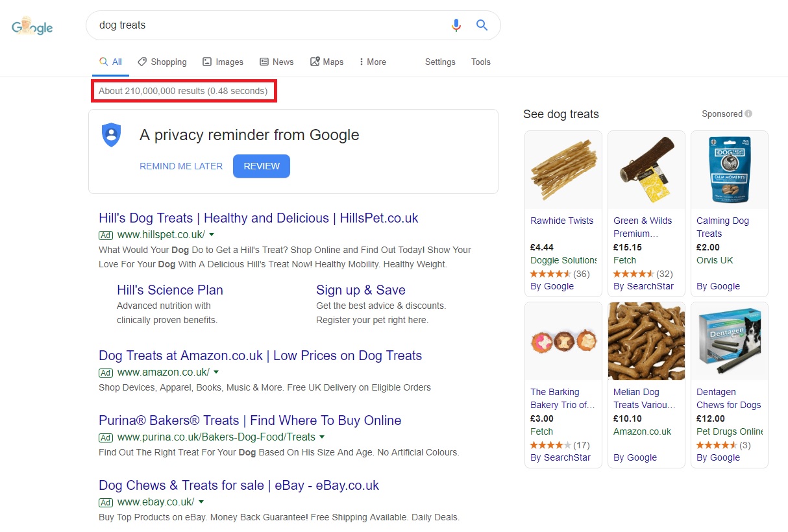Click the Ad badge for ebay.co.uk

106,502
